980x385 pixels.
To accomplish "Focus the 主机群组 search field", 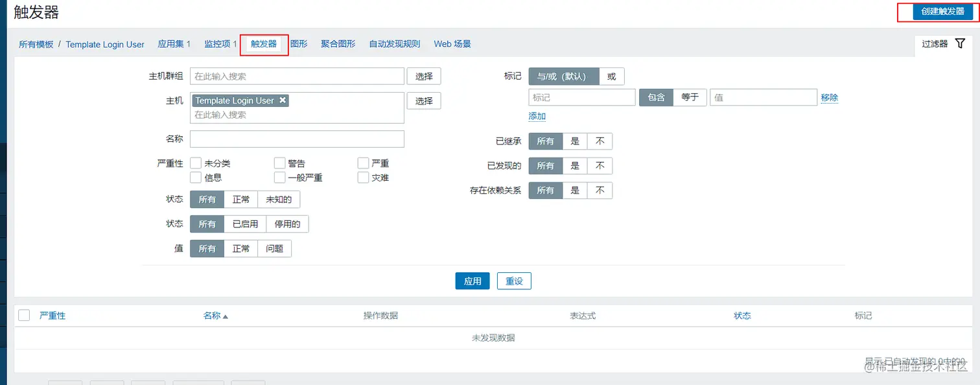I will pos(297,76).
